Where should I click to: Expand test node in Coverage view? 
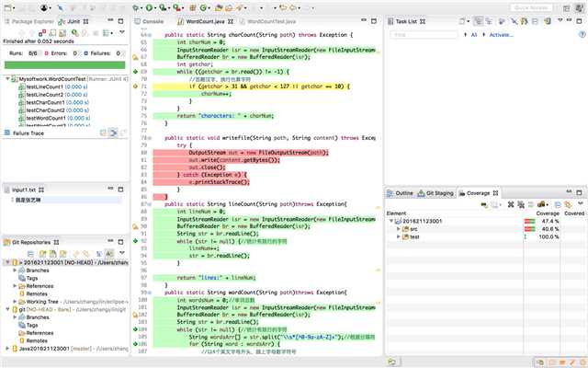[398, 236]
